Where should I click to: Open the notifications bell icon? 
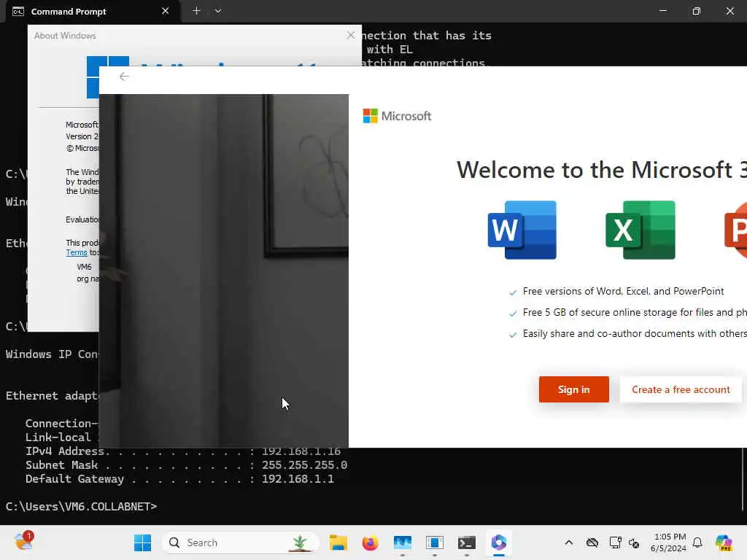click(697, 542)
